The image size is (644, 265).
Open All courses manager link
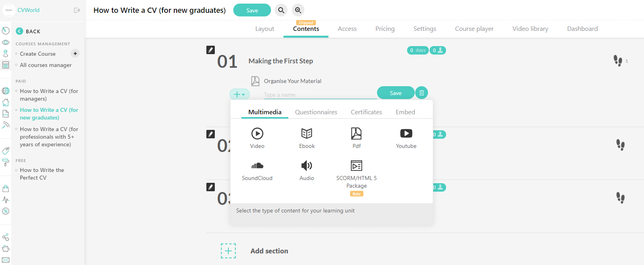(x=46, y=65)
